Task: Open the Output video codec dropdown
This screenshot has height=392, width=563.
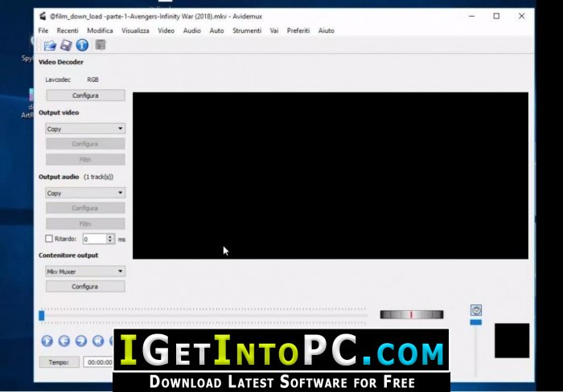Action: tap(85, 129)
